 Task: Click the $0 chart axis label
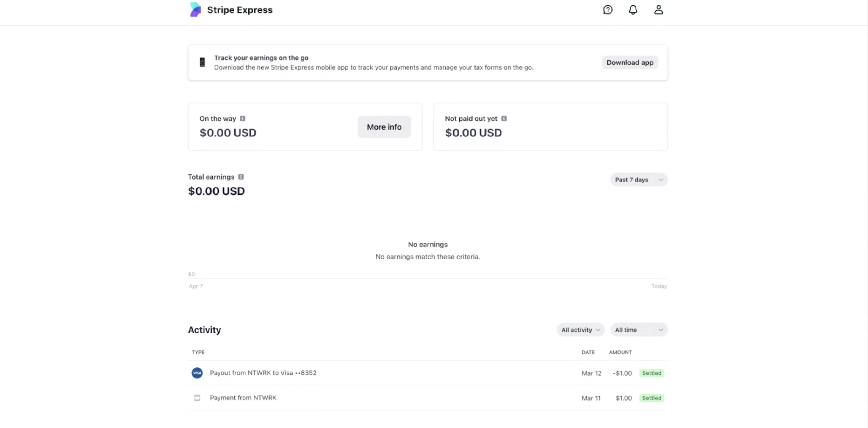[x=191, y=274]
